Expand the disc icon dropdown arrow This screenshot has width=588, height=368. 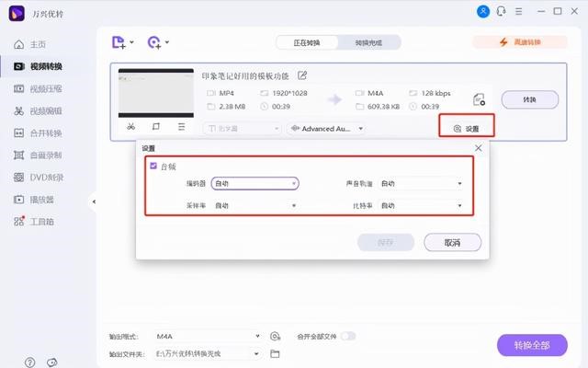pyautogui.click(x=167, y=42)
